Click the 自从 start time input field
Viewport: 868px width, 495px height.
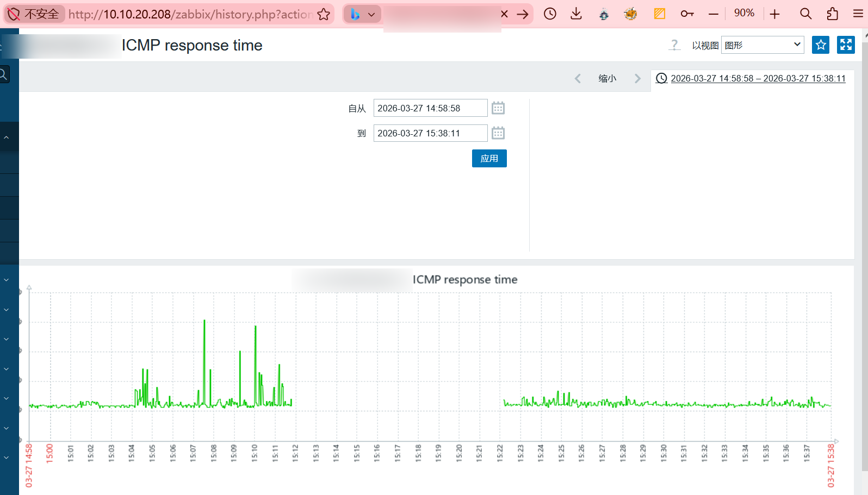(430, 108)
